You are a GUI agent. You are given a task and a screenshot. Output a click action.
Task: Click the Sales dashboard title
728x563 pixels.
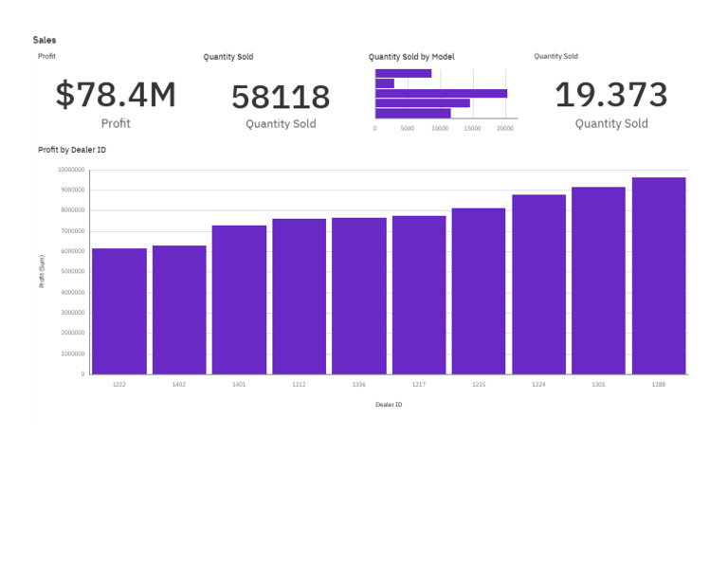click(x=45, y=40)
